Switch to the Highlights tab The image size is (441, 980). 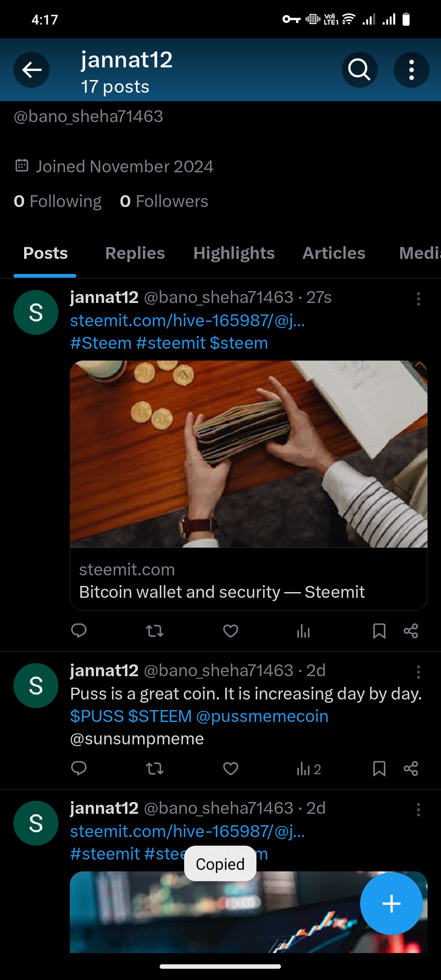pyautogui.click(x=234, y=253)
